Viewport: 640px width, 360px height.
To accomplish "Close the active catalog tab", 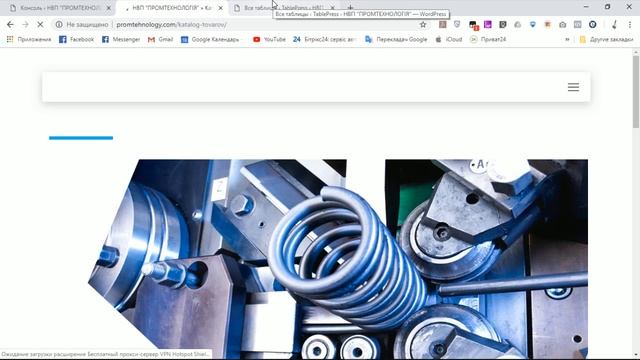I will click(x=220, y=8).
